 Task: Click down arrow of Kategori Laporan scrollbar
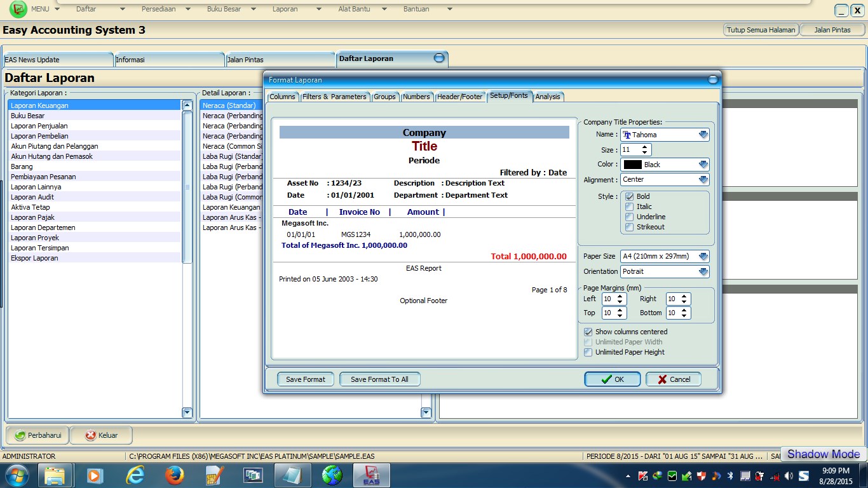187,413
